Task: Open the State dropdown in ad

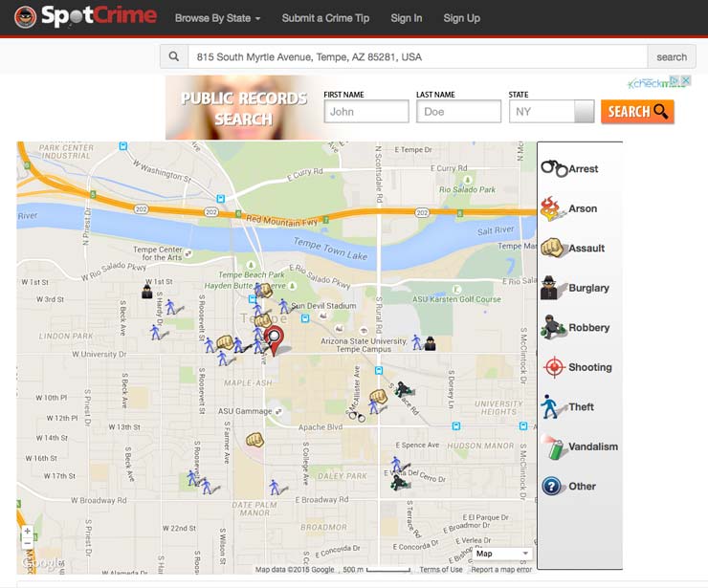Action: pyautogui.click(x=551, y=112)
